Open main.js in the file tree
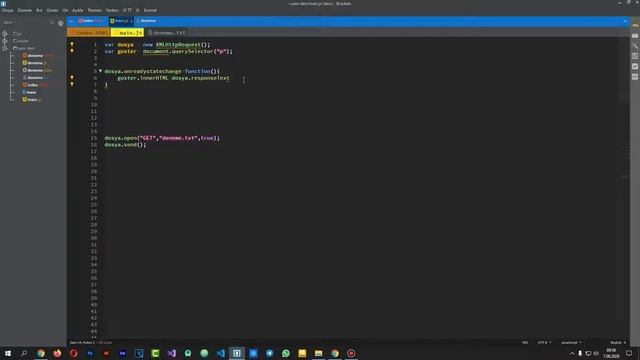This screenshot has height=360, width=640. [32, 100]
